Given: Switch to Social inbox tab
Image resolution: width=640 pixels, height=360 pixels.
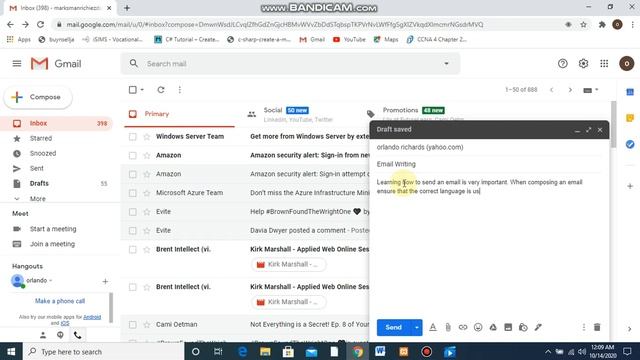Looking at the screenshot, I should [x=298, y=114].
